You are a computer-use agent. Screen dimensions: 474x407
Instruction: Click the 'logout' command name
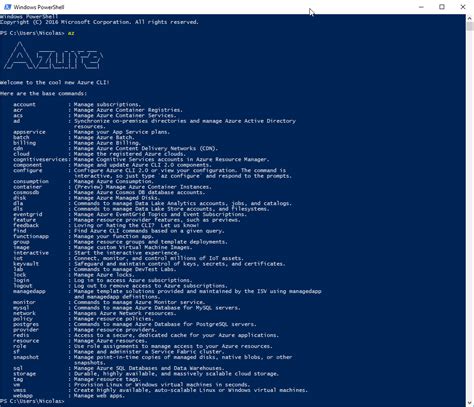click(x=23, y=286)
